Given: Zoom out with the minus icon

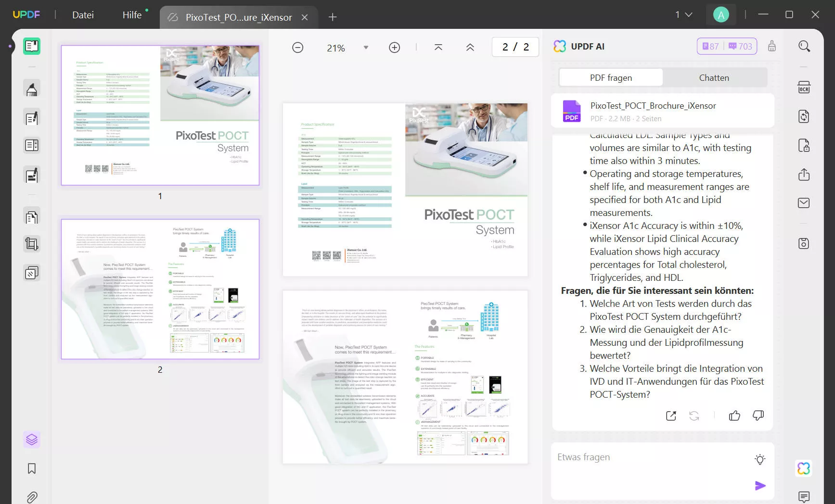Looking at the screenshot, I should (x=298, y=48).
